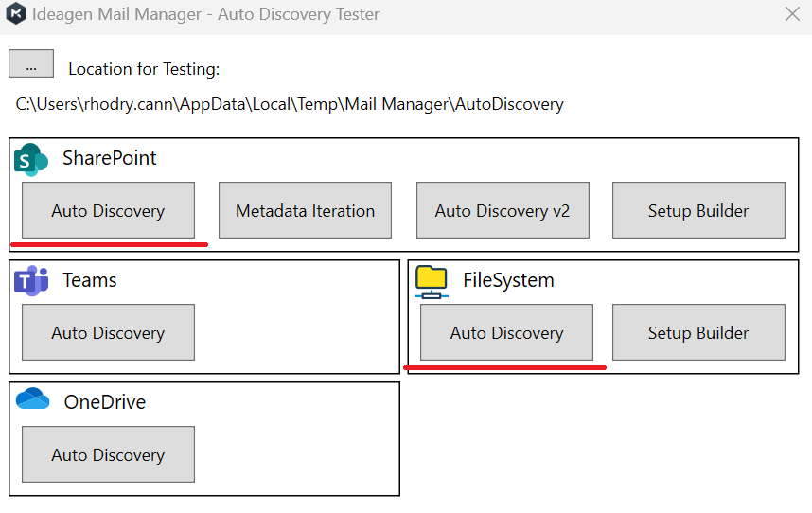The height and width of the screenshot is (513, 812).
Task: Click the FileSystem folder icon
Action: click(x=432, y=282)
